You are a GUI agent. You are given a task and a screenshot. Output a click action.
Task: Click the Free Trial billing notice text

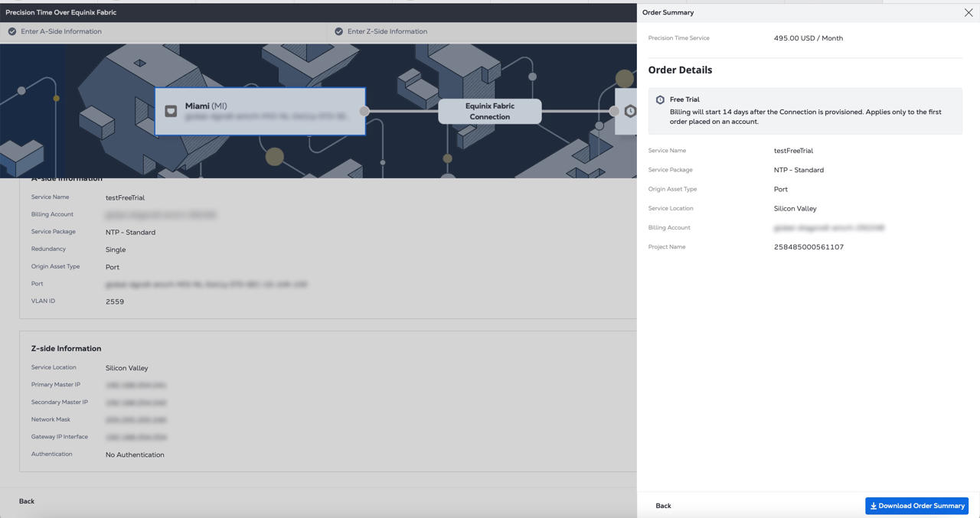[x=805, y=116]
